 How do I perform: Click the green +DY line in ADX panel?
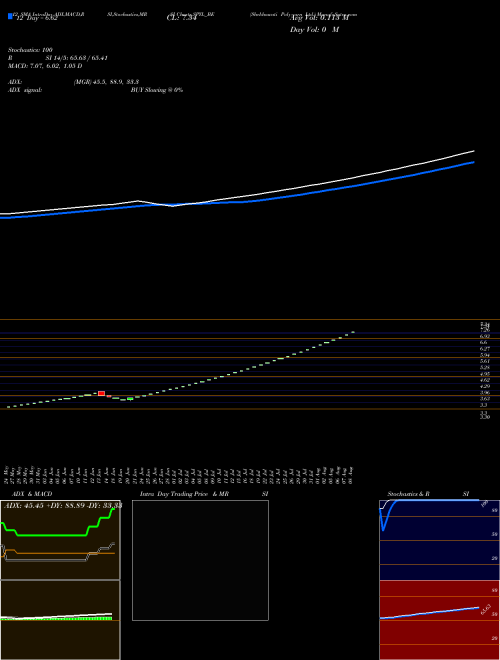[51, 535]
